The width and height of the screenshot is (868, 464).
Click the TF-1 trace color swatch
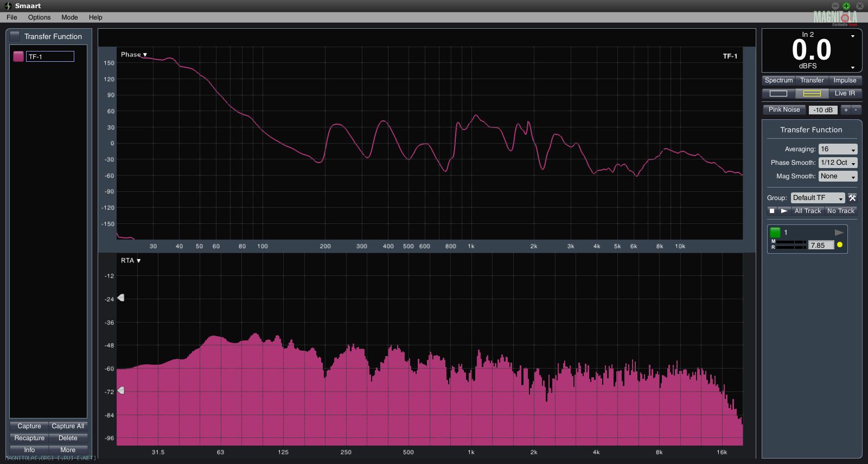[x=18, y=56]
